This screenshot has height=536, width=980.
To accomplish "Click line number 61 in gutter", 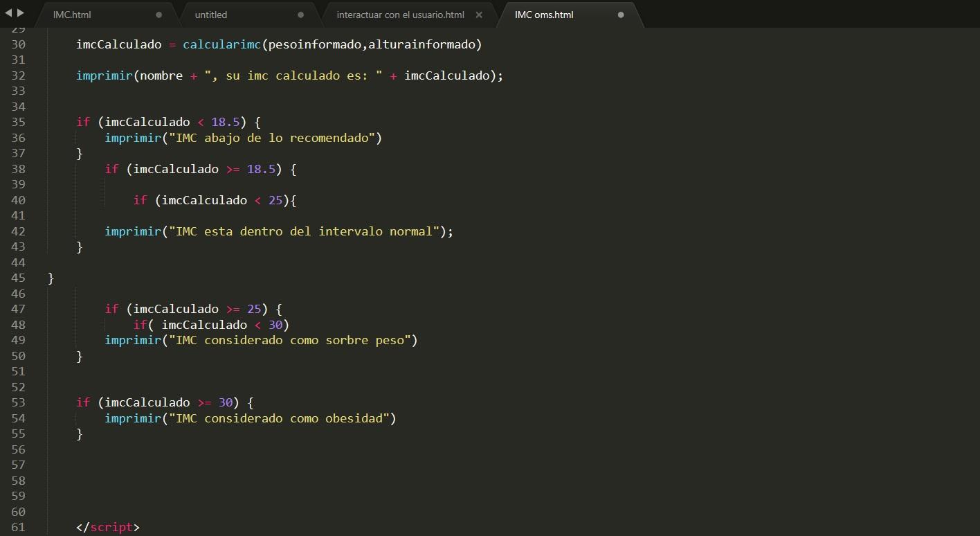I will pos(19,527).
